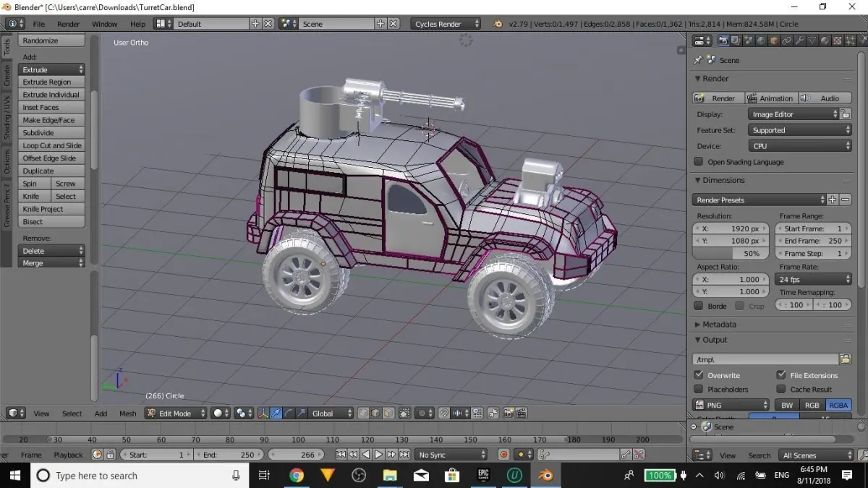Toggle limit selection to visible button
Screen dimensions: 868x488
(403, 414)
